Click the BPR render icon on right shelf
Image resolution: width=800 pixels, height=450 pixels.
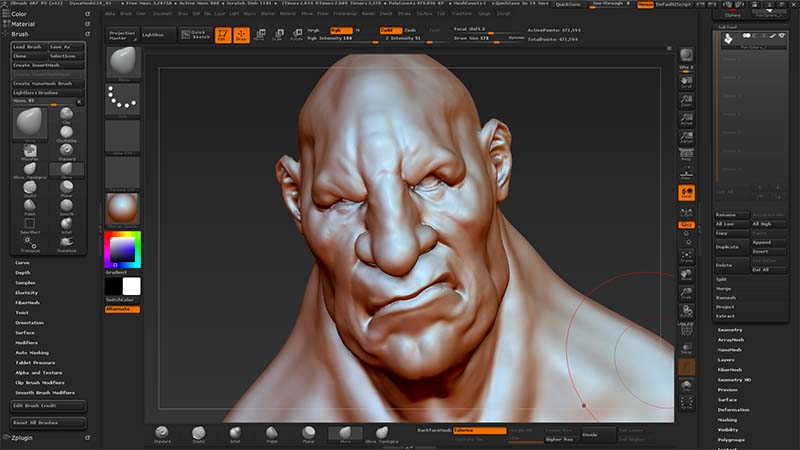(686, 55)
